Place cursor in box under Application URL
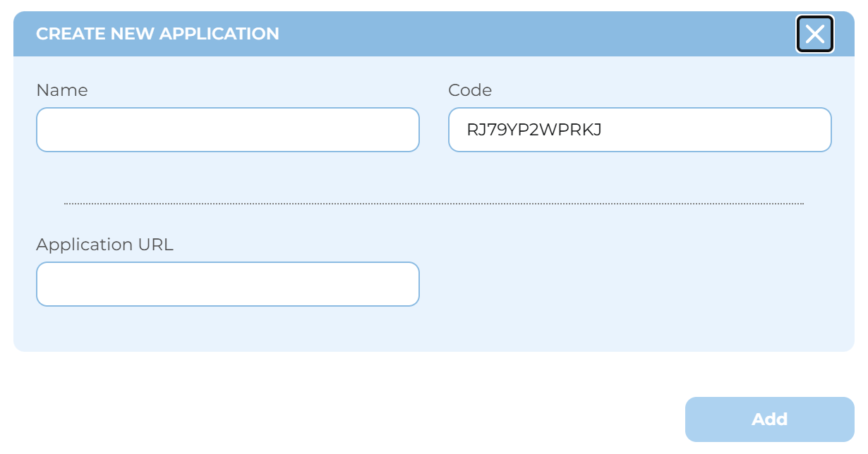The image size is (868, 454). point(227,284)
